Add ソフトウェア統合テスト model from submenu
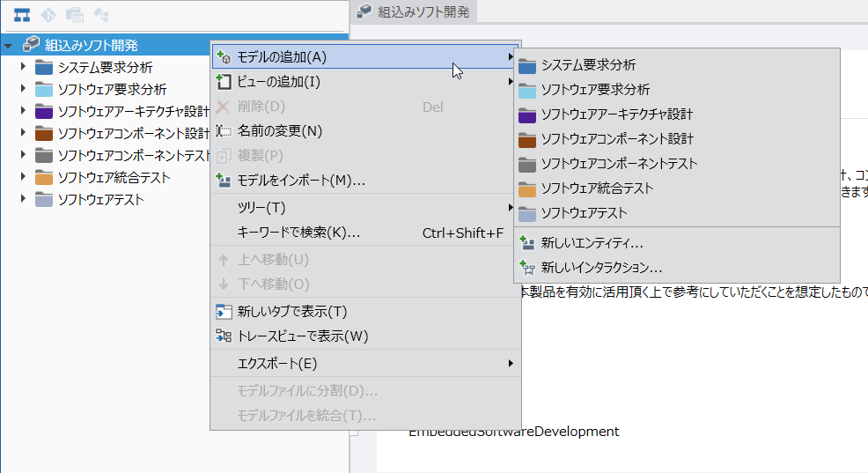 pos(677,188)
